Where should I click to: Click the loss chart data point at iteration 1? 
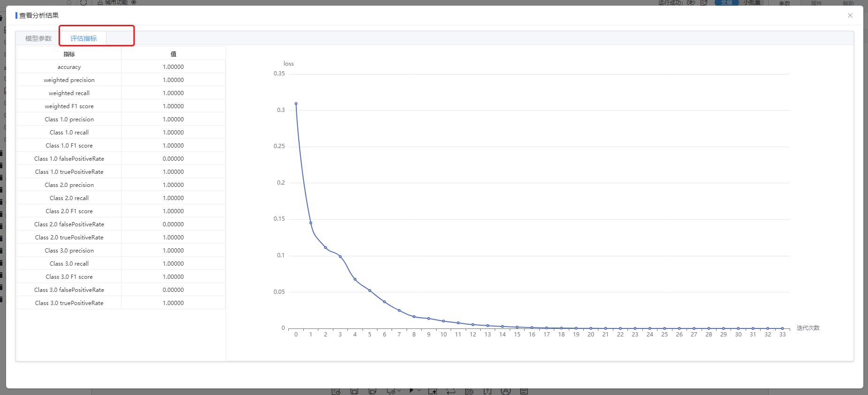[x=310, y=223]
